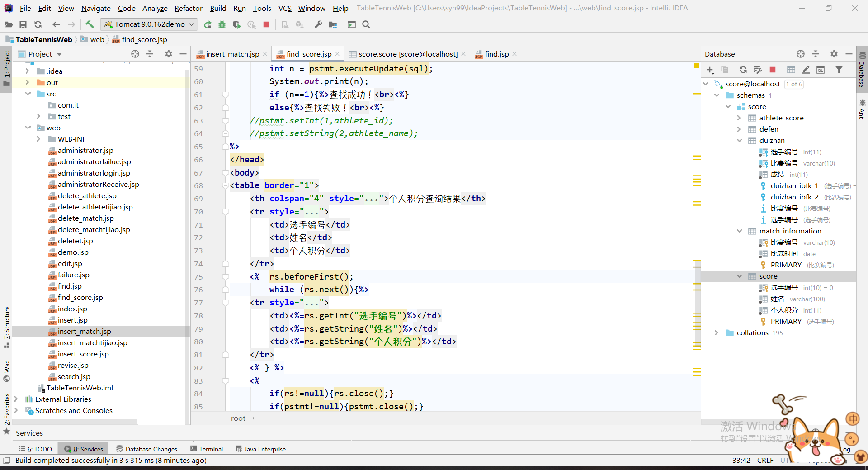Close the find_score.jsp tab

tap(337, 54)
